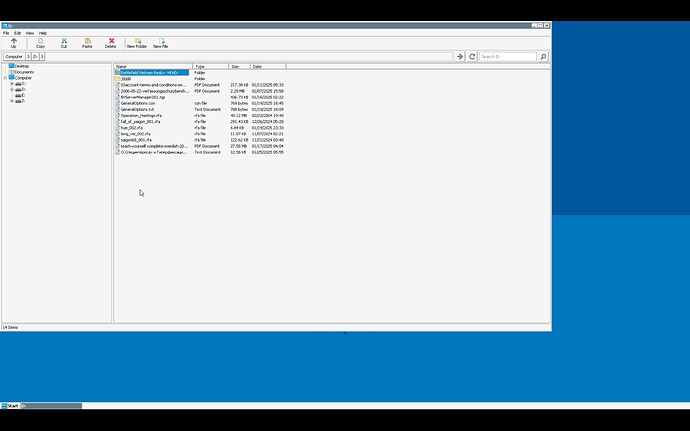Click the go arrow next to address bar
690x431 pixels.
(460, 57)
